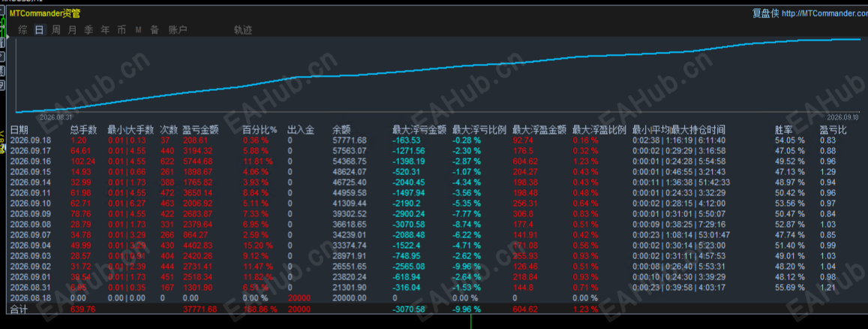Click the 出入金 column header
The width and height of the screenshot is (868, 329).
[301, 130]
